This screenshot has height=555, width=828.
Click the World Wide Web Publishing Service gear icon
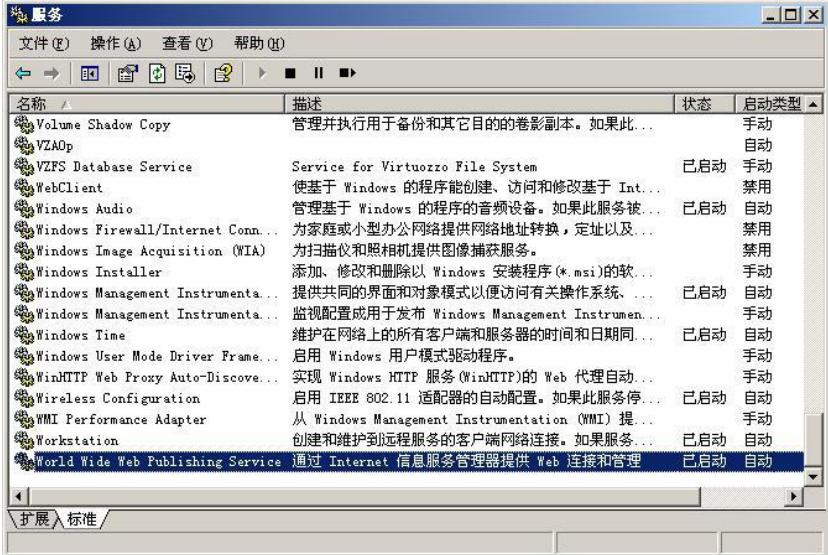pyautogui.click(x=24, y=461)
